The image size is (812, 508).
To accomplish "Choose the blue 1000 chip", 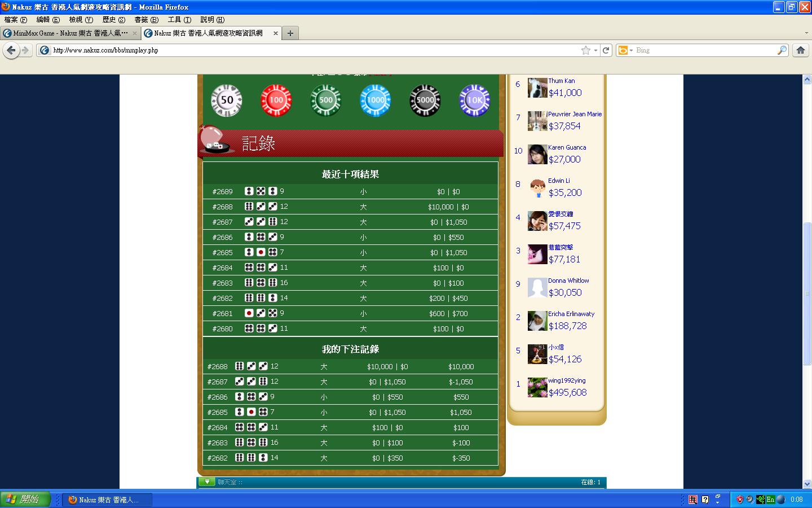I will pos(375,100).
